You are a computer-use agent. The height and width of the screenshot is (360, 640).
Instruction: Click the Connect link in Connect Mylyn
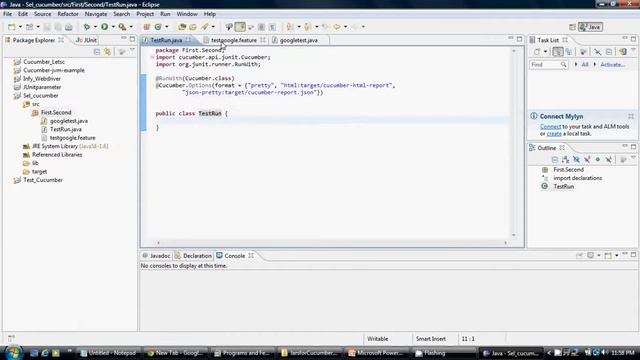click(x=550, y=127)
